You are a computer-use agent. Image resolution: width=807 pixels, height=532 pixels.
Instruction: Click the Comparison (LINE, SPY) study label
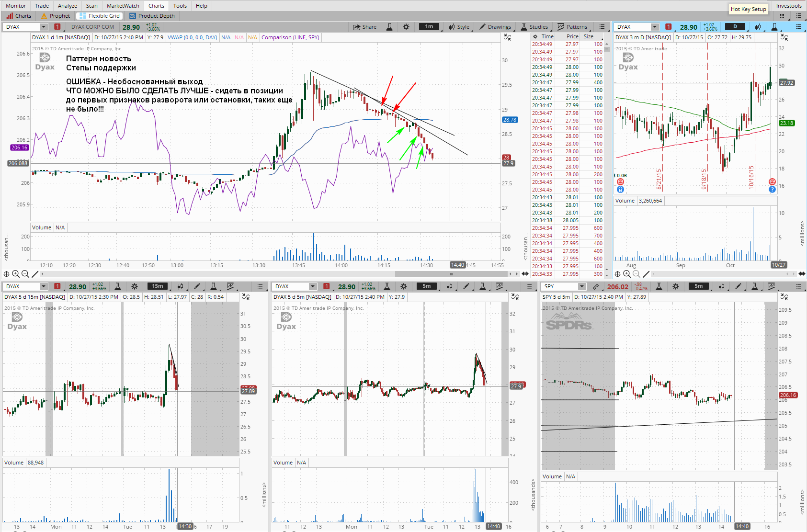pos(290,37)
